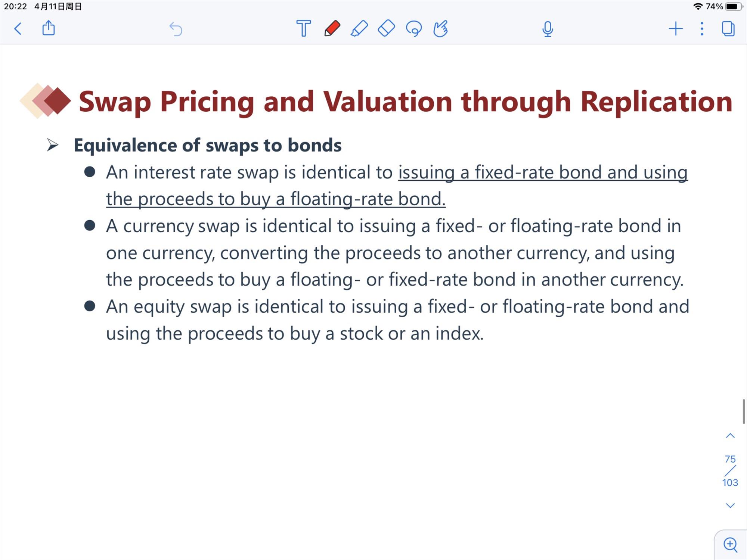
Task: Tap the battery status indicator
Action: coord(734,6)
